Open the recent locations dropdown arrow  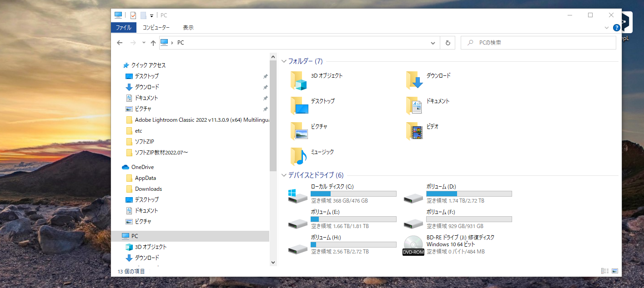point(144,43)
